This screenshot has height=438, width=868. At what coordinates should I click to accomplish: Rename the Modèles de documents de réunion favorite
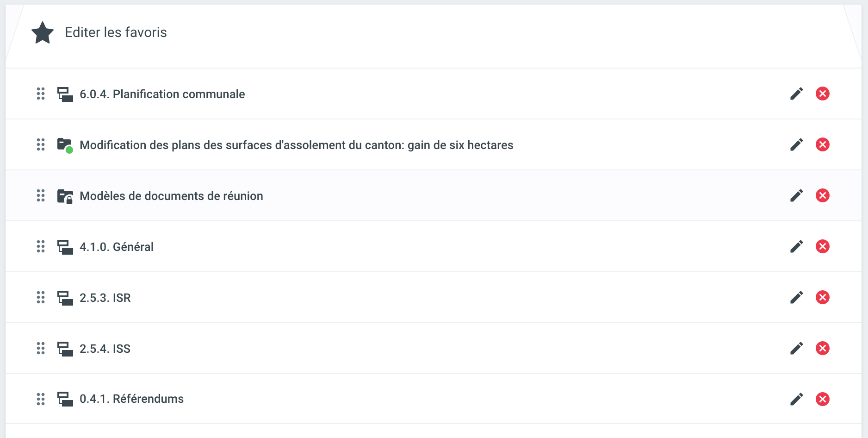(796, 196)
